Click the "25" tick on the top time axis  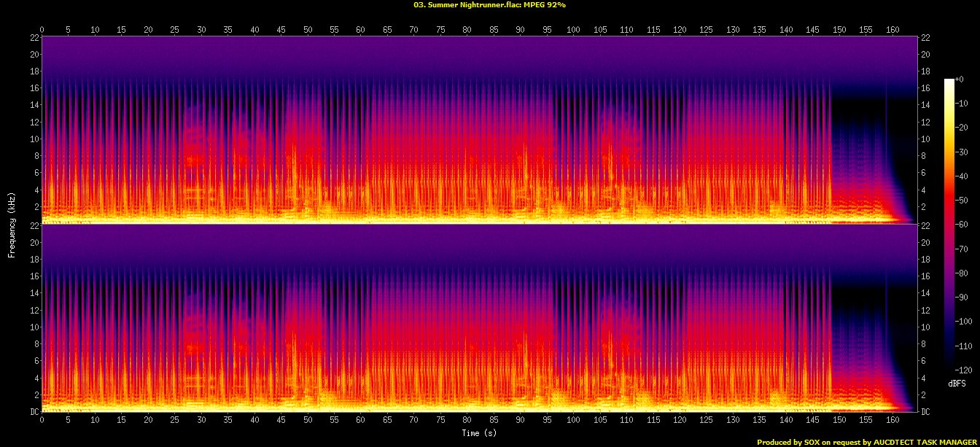click(174, 30)
